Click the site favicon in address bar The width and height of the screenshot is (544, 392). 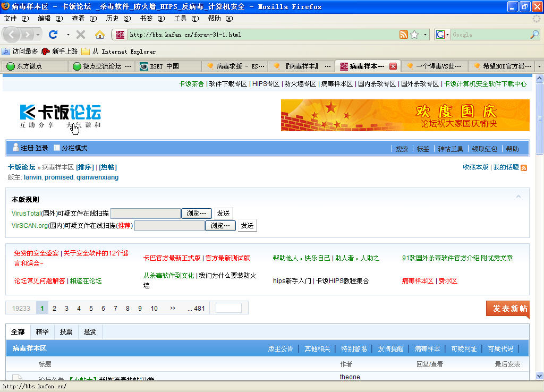pos(120,35)
